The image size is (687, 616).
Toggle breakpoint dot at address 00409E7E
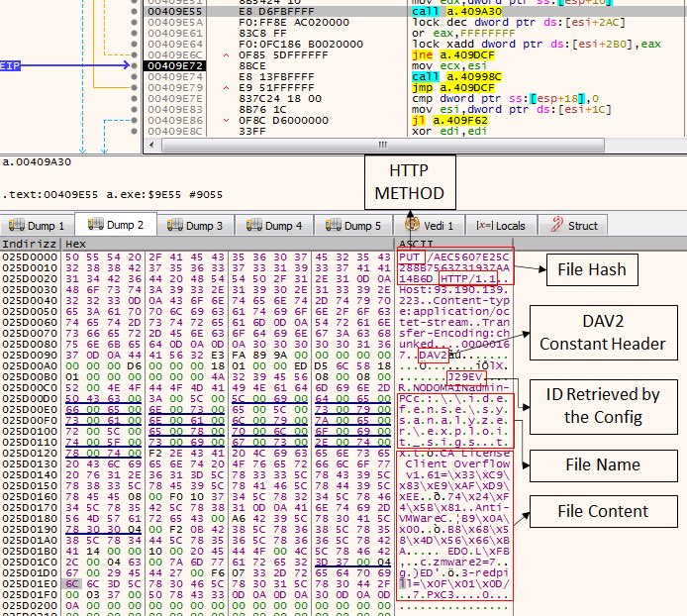point(134,99)
